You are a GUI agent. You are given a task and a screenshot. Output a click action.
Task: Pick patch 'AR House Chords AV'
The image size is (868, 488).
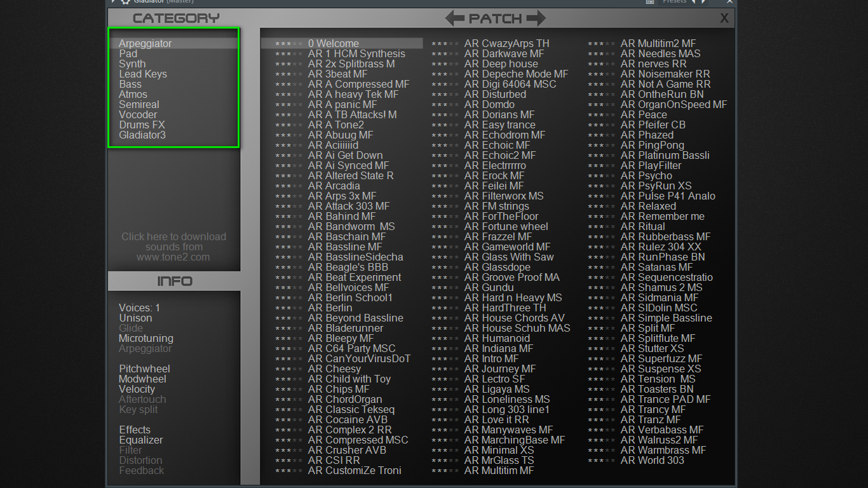tap(515, 318)
